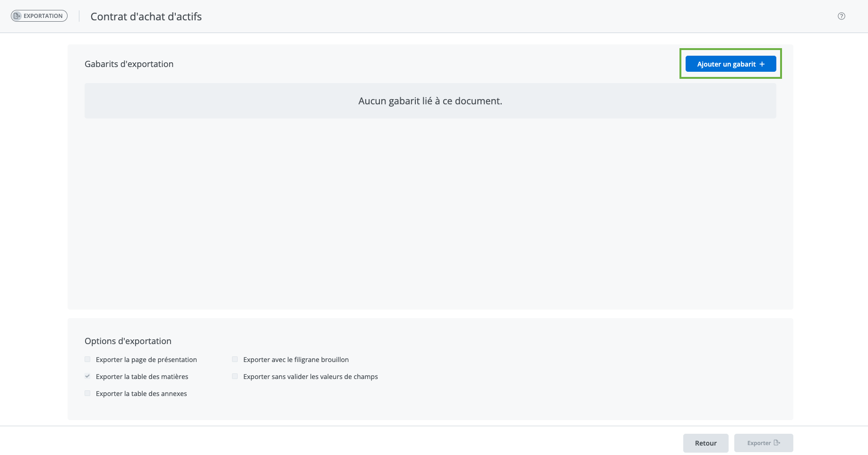Viewport: 868px width, 455px height.
Task: Click the Exporter la page de présentation label text
Action: [x=146, y=360]
